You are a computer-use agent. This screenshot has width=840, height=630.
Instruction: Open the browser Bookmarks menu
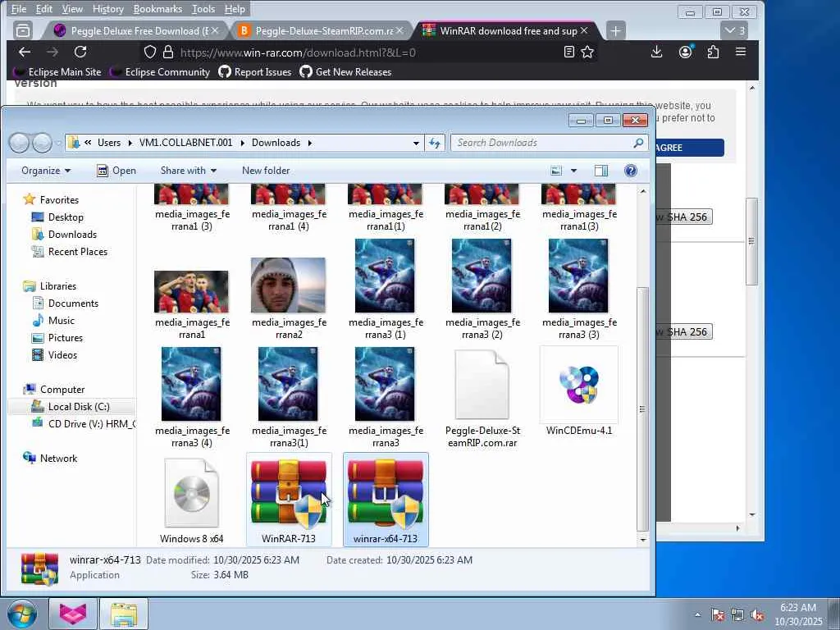[157, 9]
